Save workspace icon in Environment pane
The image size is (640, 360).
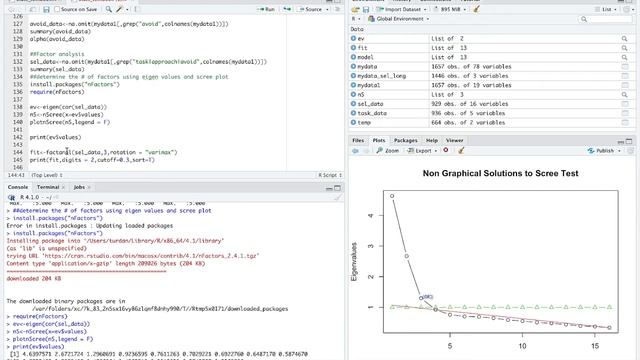366,9
